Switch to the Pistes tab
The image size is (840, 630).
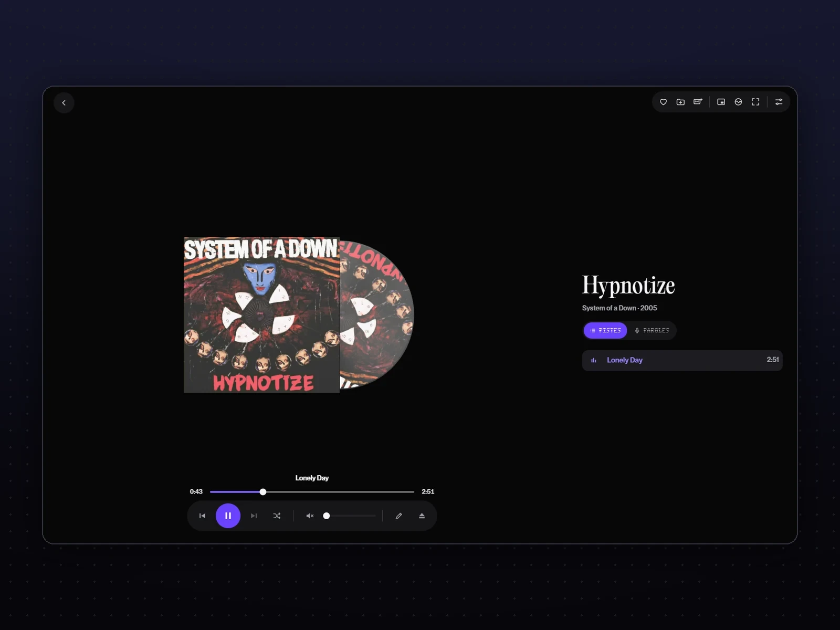(605, 331)
